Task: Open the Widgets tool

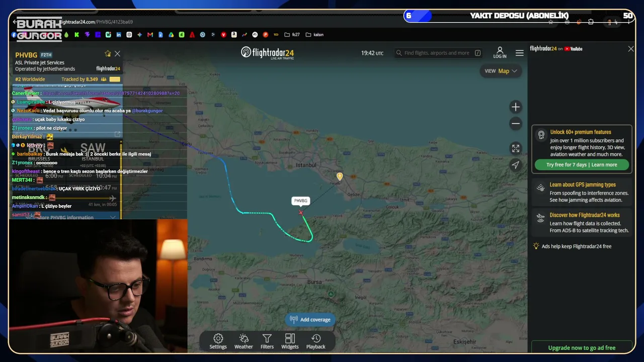Action: pos(290,341)
